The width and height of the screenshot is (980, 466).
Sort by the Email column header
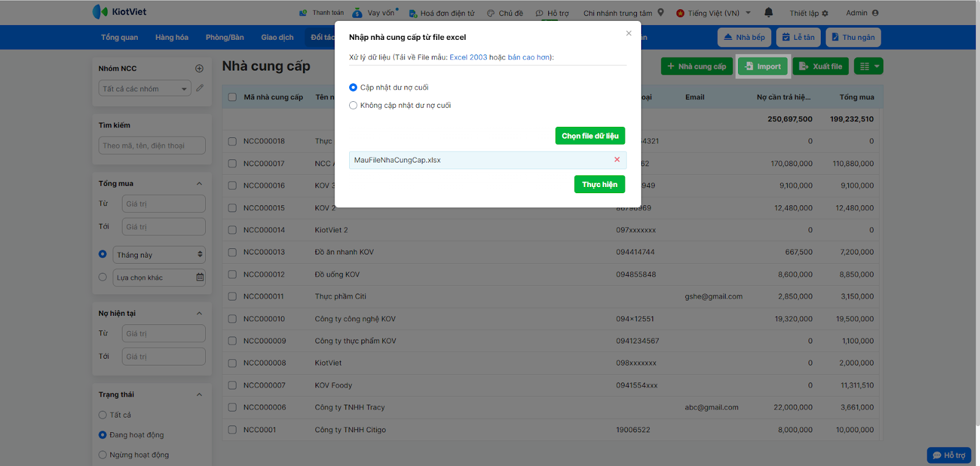695,97
